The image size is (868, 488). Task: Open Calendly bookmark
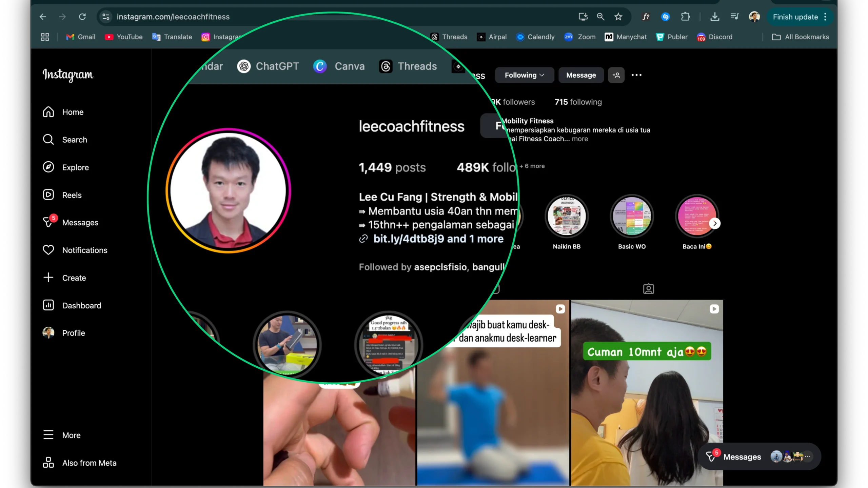click(535, 37)
